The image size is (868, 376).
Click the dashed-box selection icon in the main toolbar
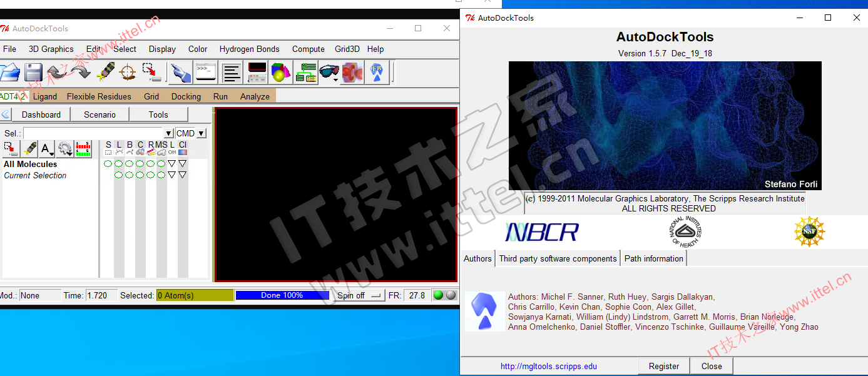coord(151,72)
